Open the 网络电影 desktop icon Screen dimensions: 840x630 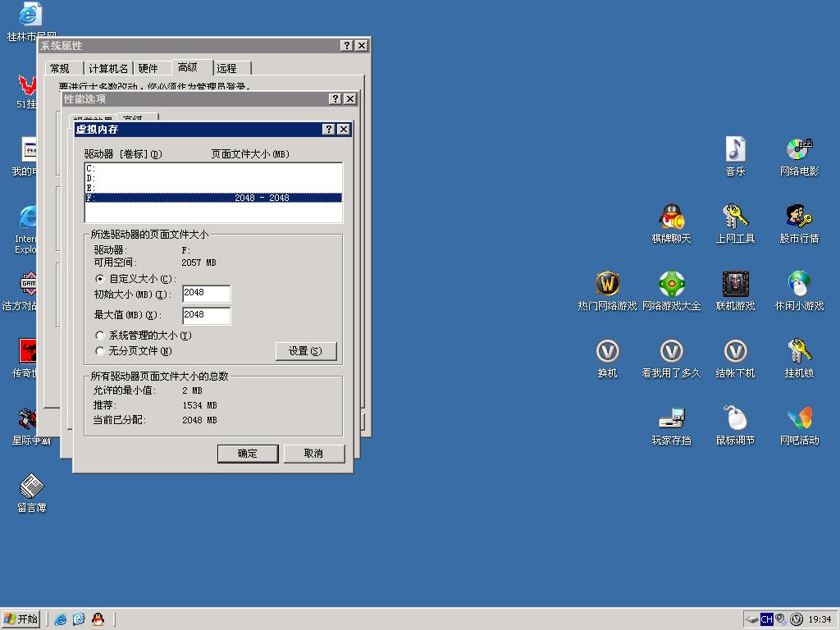click(799, 150)
